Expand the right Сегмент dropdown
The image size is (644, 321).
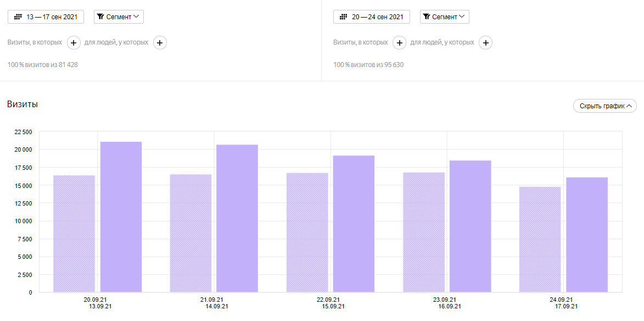[x=444, y=17]
